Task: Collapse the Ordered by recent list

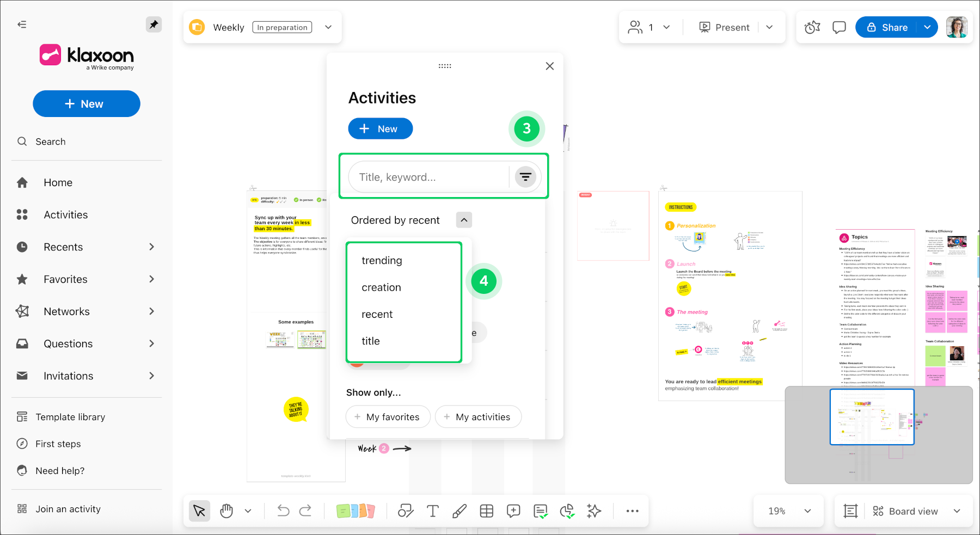Action: click(464, 220)
